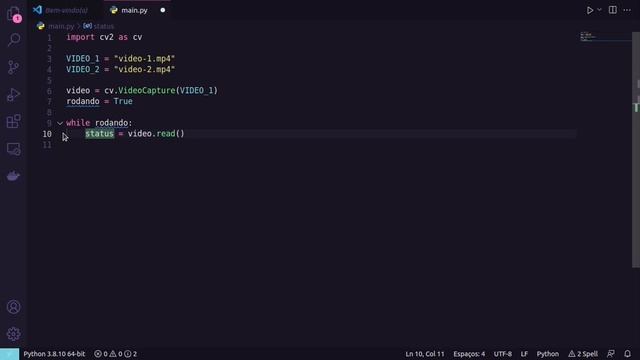The height and width of the screenshot is (360, 640).
Task: Click rodando variable on line 7
Action: pyautogui.click(x=82, y=101)
